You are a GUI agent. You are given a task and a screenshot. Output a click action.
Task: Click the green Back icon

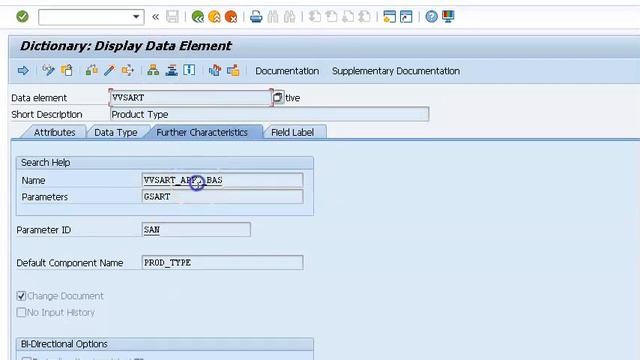[198, 17]
